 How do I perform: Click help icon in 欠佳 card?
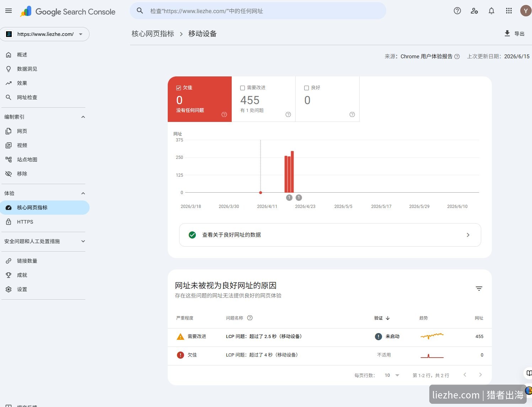tap(224, 114)
